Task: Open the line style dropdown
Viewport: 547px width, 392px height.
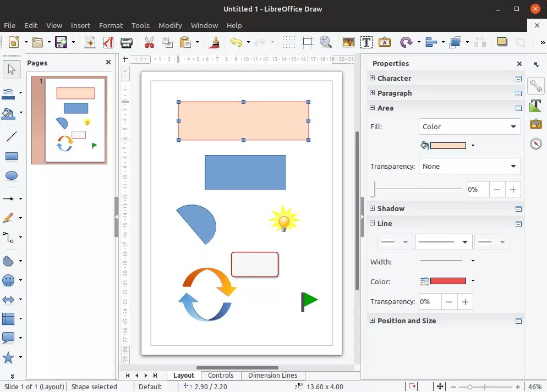Action: pos(444,242)
